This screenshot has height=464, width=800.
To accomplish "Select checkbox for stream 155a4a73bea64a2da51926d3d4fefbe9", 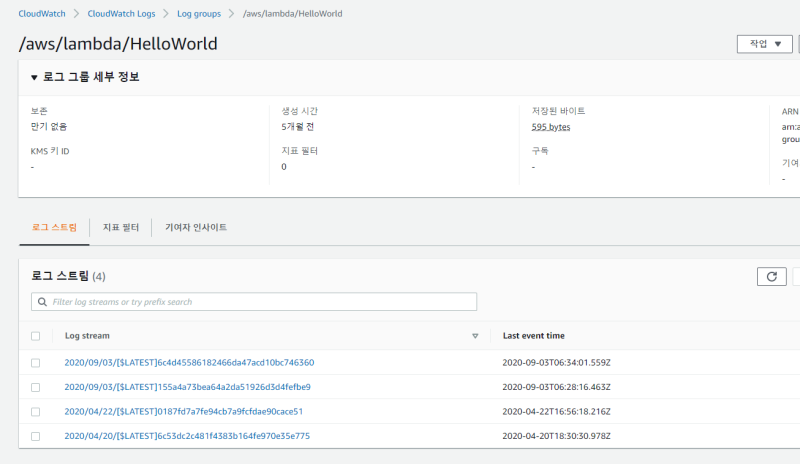I will click(x=36, y=387).
